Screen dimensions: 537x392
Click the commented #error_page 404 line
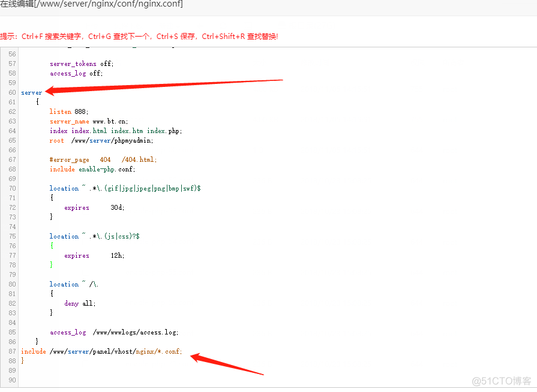pos(103,159)
